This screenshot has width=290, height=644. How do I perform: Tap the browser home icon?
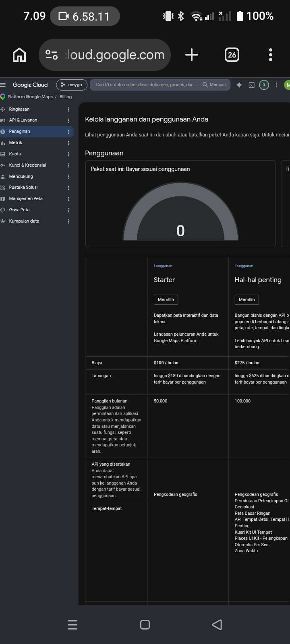tap(19, 55)
